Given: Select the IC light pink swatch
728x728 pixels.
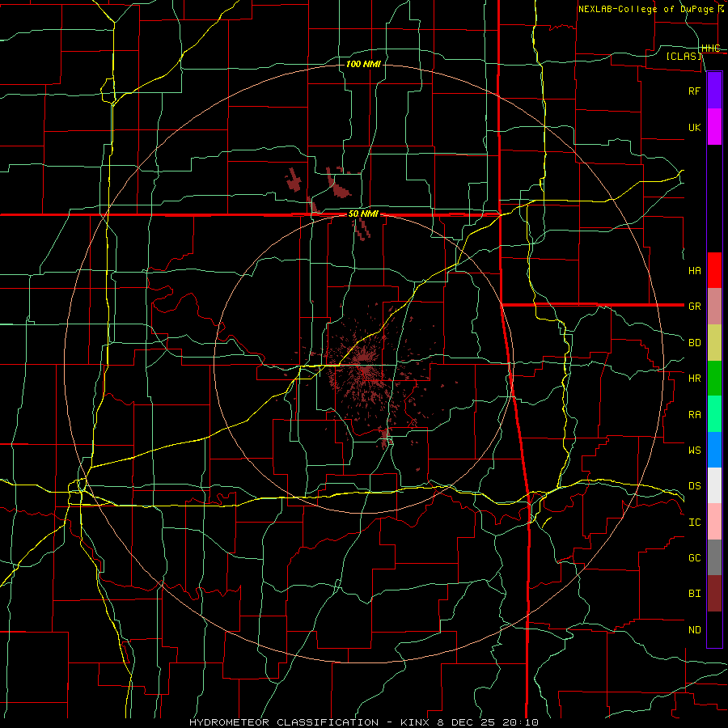Looking at the screenshot, I should click(714, 522).
